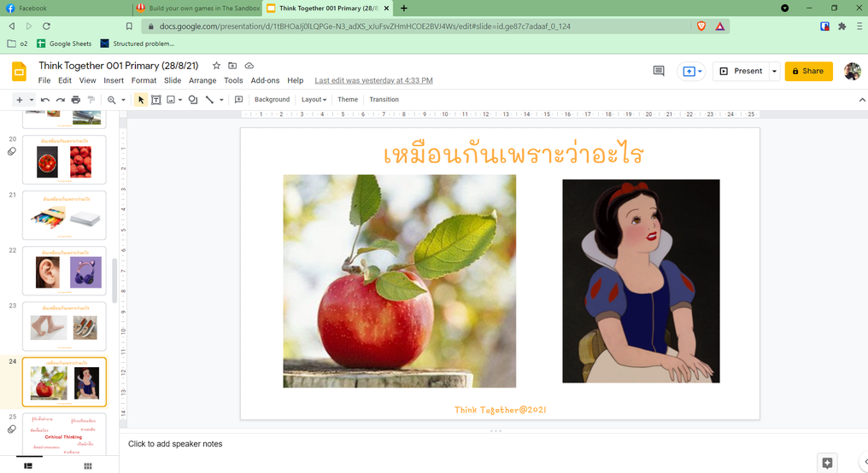
Task: Click the Google Slides home logo
Action: coord(20,72)
